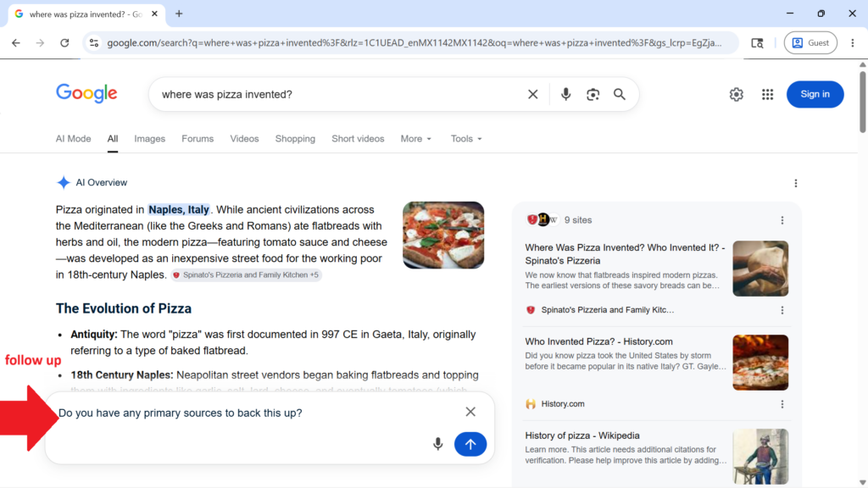This screenshot has width=868, height=488.
Task: Open 'Where Was Pizza Invented?' Spinato's link
Action: 625,254
